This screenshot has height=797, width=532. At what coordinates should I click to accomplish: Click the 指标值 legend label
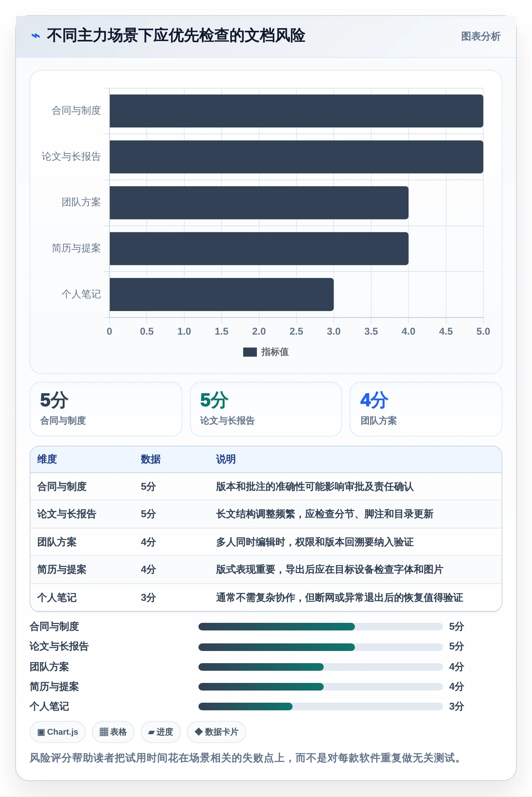275,352
